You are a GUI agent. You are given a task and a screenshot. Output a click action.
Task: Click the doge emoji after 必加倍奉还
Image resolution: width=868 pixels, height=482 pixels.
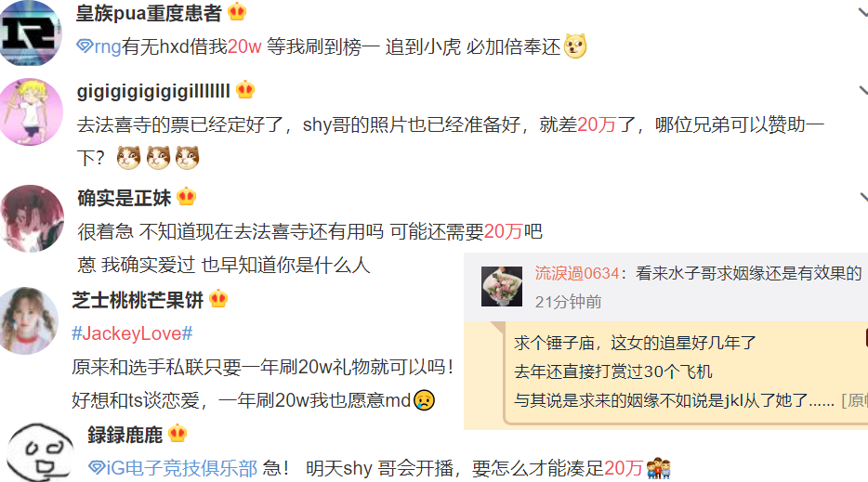coord(575,46)
